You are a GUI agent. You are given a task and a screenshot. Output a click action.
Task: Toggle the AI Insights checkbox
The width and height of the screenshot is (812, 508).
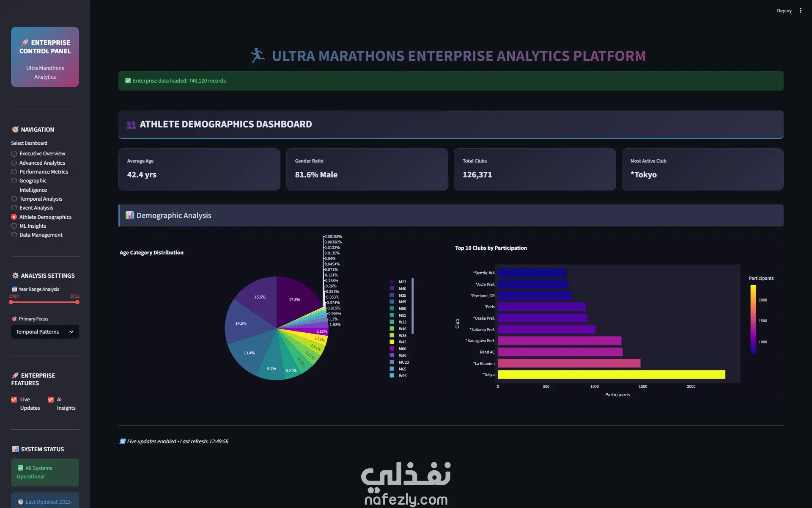(51, 400)
